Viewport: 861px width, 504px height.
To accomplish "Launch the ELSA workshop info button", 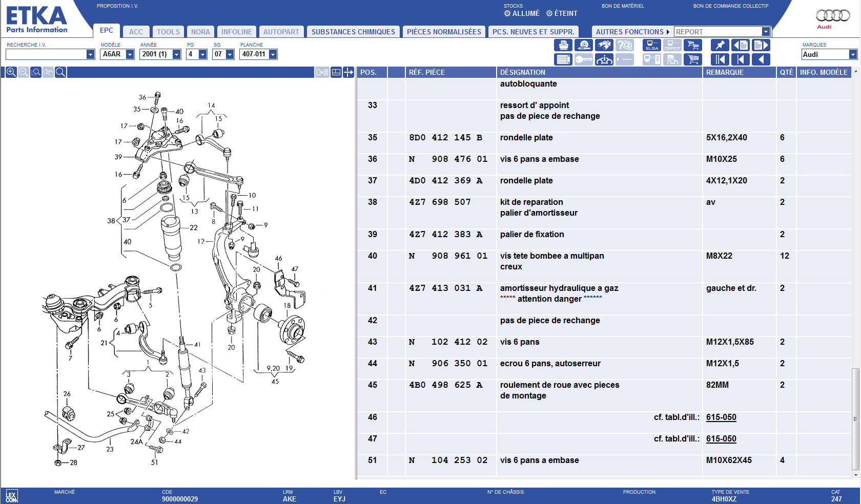I will click(652, 46).
